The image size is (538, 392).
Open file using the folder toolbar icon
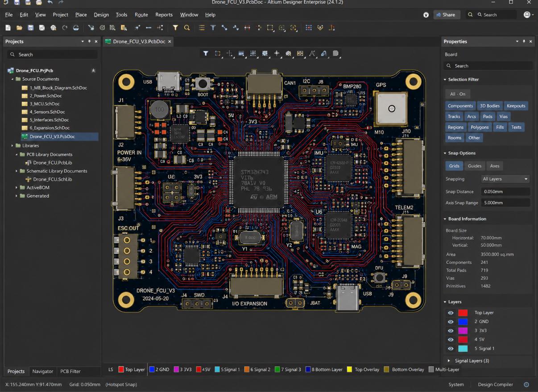click(x=19, y=28)
